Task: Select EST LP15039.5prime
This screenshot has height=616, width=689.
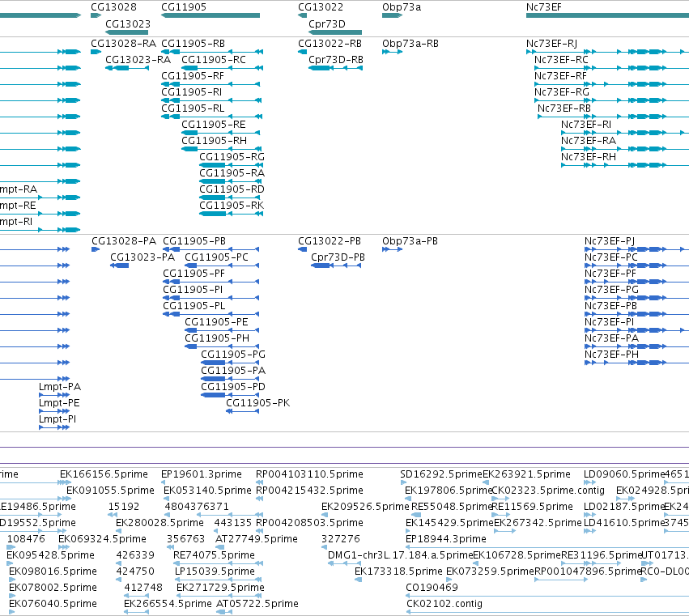Action: (x=215, y=572)
